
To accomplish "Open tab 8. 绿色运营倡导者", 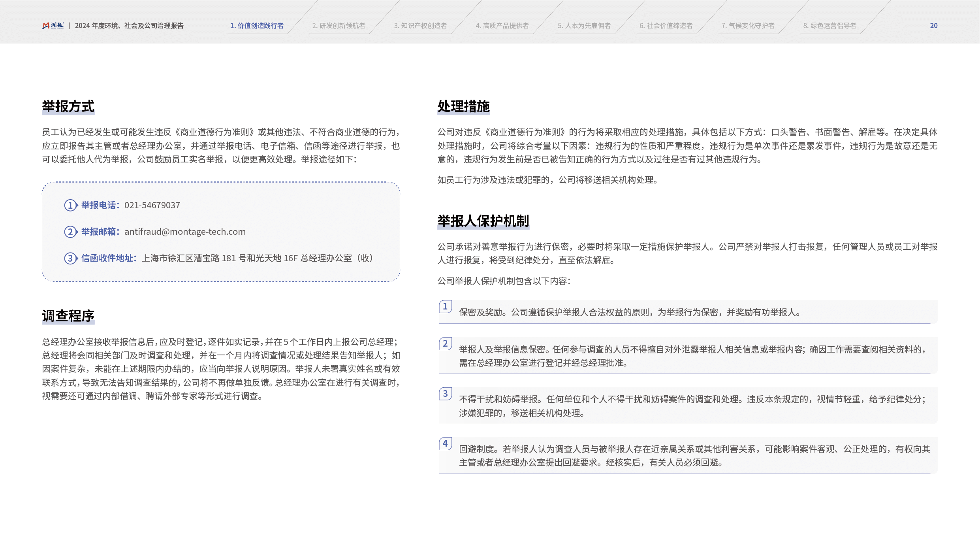I will pyautogui.click(x=830, y=26).
